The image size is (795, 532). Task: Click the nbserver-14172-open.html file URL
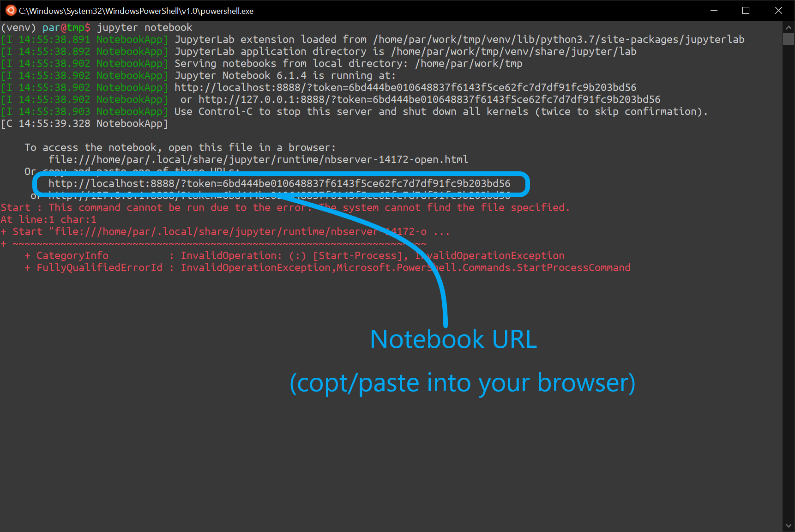(259, 160)
